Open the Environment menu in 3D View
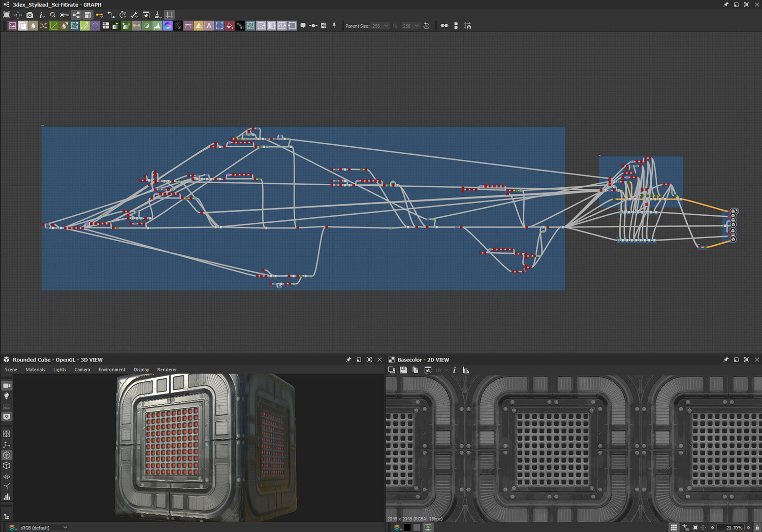762x532 pixels. pos(112,370)
